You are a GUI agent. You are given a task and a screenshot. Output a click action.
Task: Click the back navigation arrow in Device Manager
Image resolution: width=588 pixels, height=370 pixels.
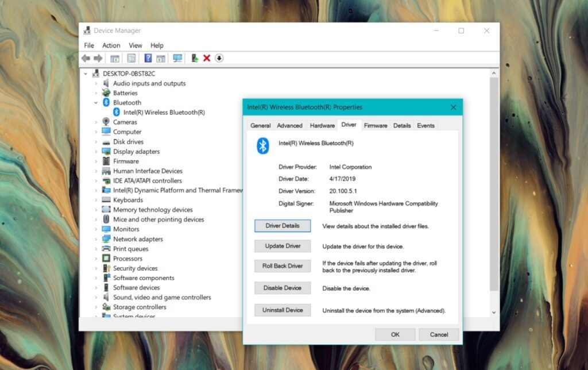[86, 58]
